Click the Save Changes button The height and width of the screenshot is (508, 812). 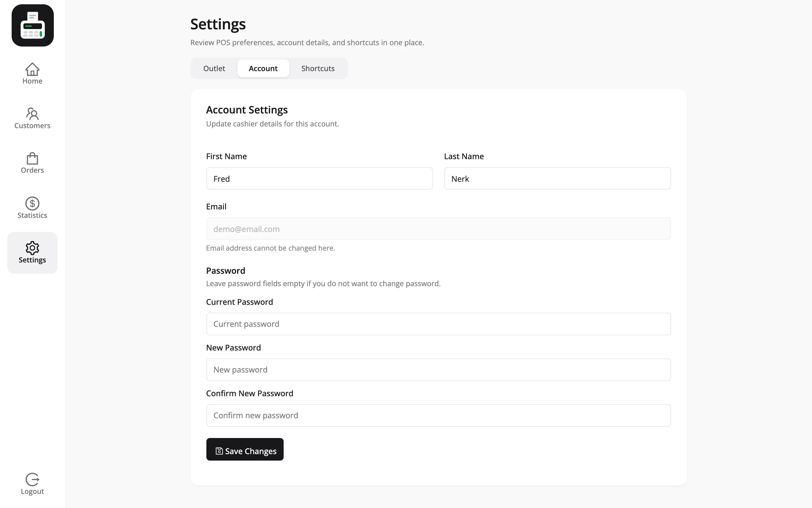(245, 449)
